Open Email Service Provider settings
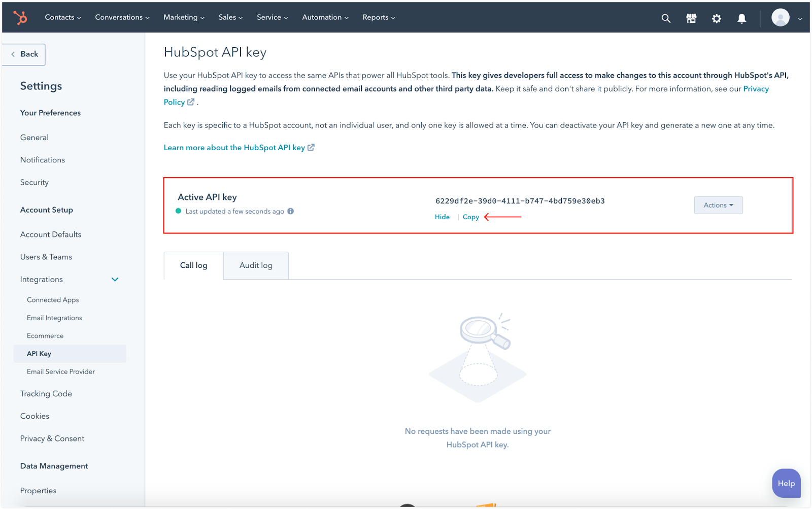Image resolution: width=812 pixels, height=509 pixels. click(61, 371)
